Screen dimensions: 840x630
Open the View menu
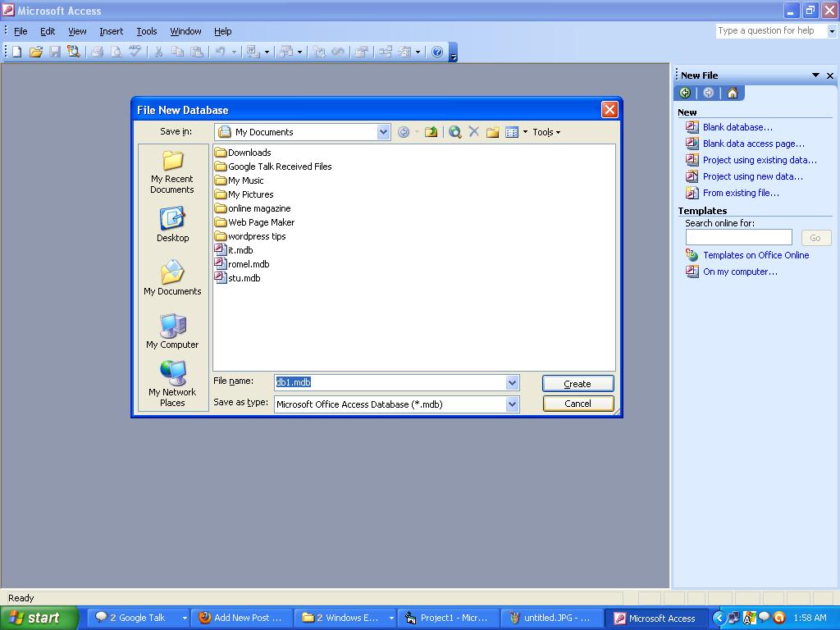point(77,31)
